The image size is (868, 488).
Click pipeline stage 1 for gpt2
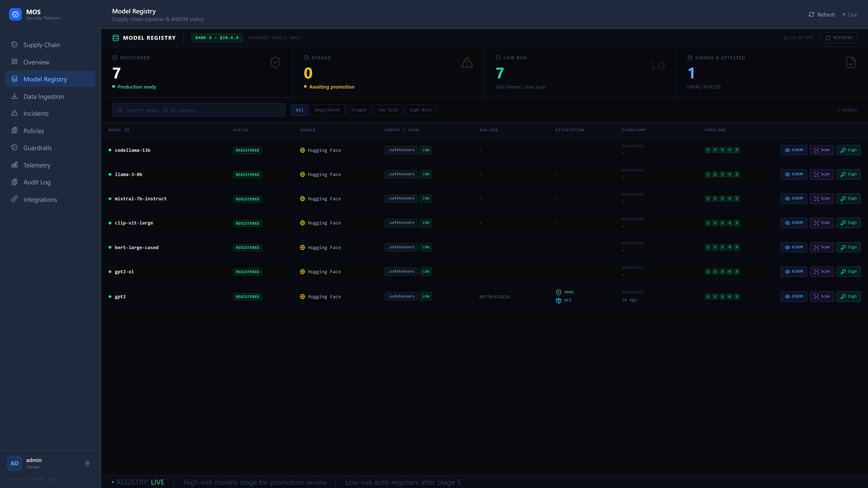tap(708, 297)
